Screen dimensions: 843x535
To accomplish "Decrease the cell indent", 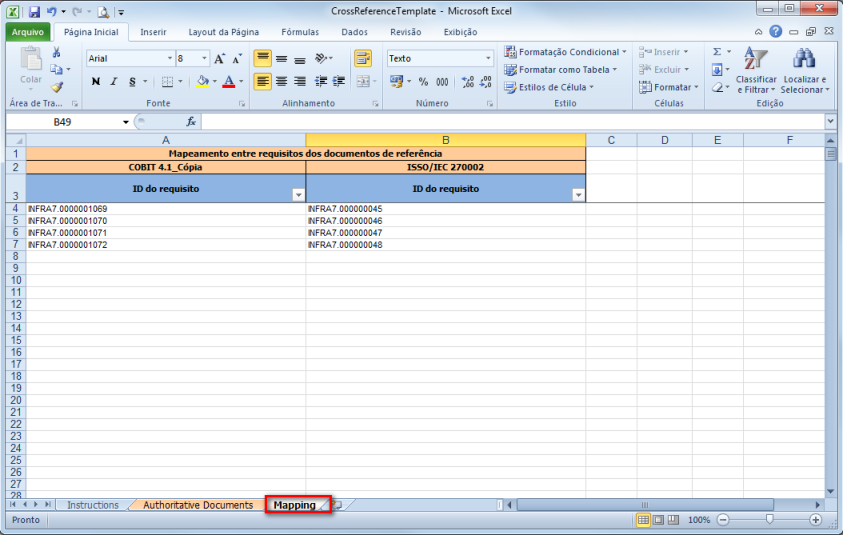I will tap(321, 82).
